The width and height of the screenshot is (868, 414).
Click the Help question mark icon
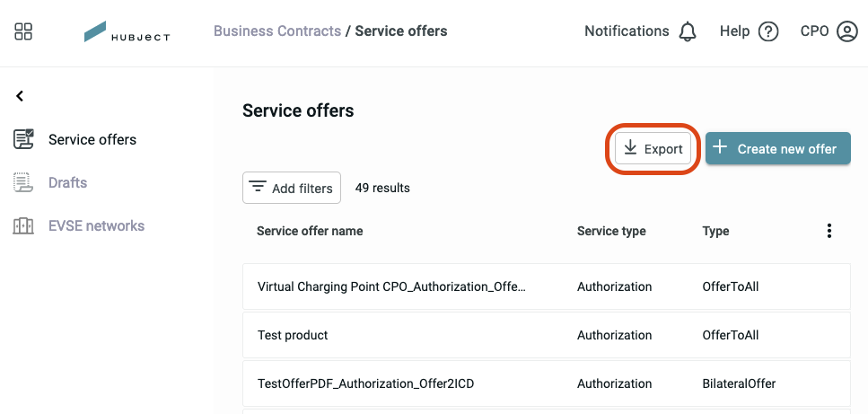768,31
